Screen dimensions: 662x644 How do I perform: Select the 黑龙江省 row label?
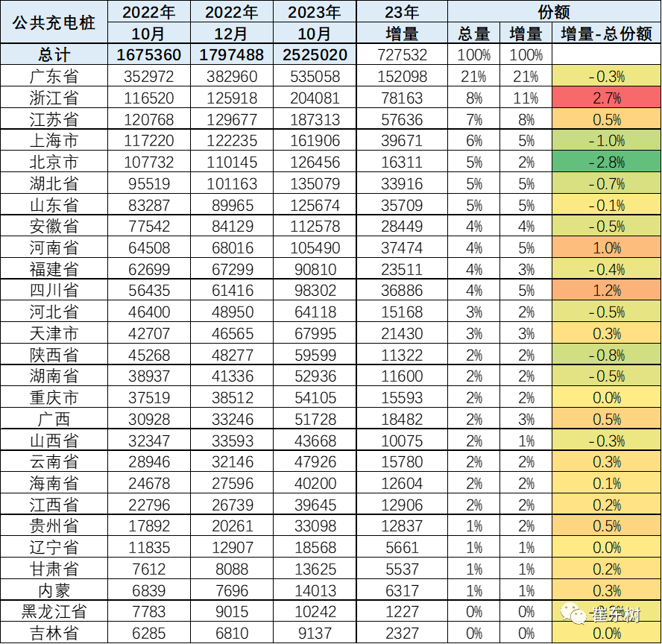tap(54, 611)
